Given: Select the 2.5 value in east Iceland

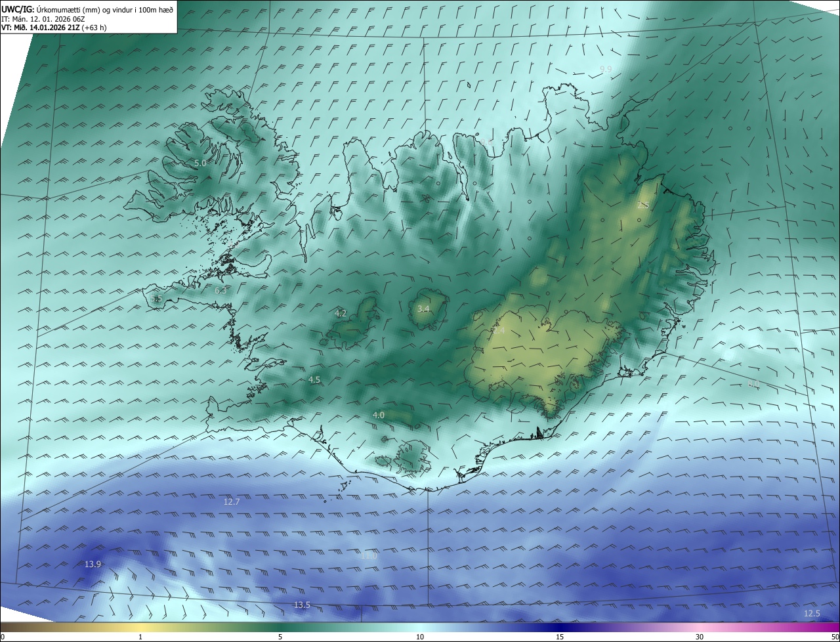Looking at the screenshot, I should [642, 205].
